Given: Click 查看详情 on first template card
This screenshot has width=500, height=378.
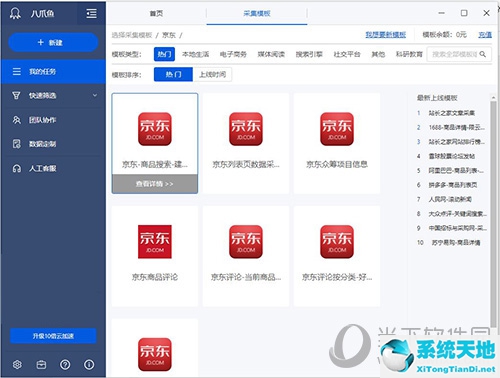Looking at the screenshot, I should (x=155, y=184).
